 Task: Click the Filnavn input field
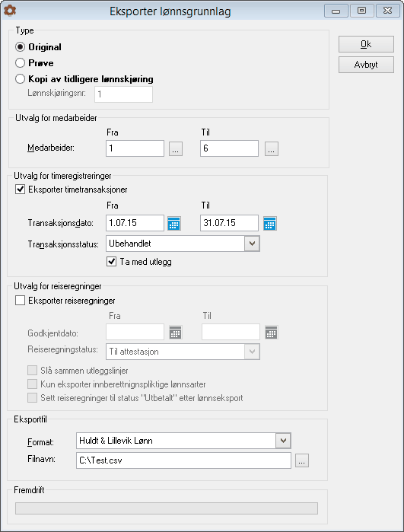pyautogui.click(x=183, y=460)
